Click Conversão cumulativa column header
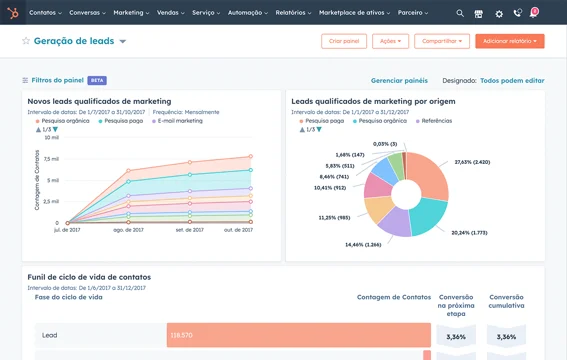Screen dimensions: 567x360 [x=506, y=301]
